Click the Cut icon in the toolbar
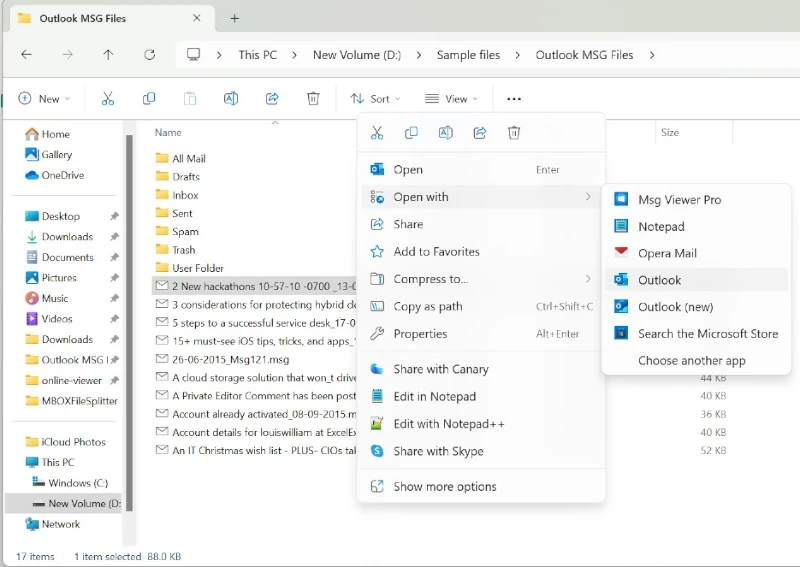This screenshot has height=567, width=800. coord(108,98)
